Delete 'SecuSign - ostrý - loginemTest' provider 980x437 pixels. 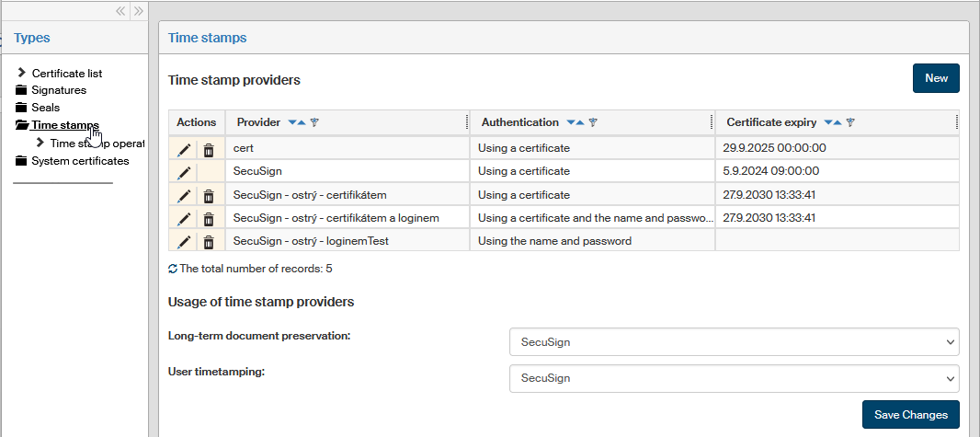pyautogui.click(x=209, y=242)
